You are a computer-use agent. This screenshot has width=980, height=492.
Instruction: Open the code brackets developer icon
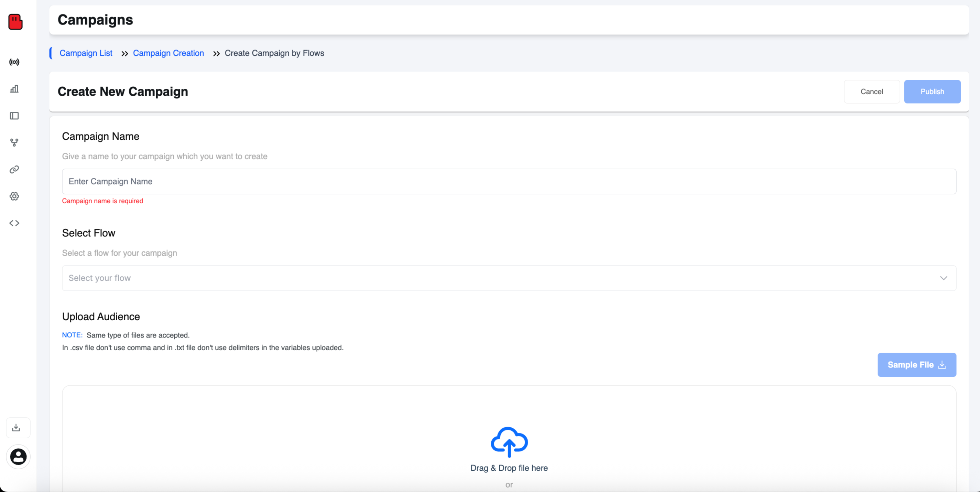tap(14, 223)
